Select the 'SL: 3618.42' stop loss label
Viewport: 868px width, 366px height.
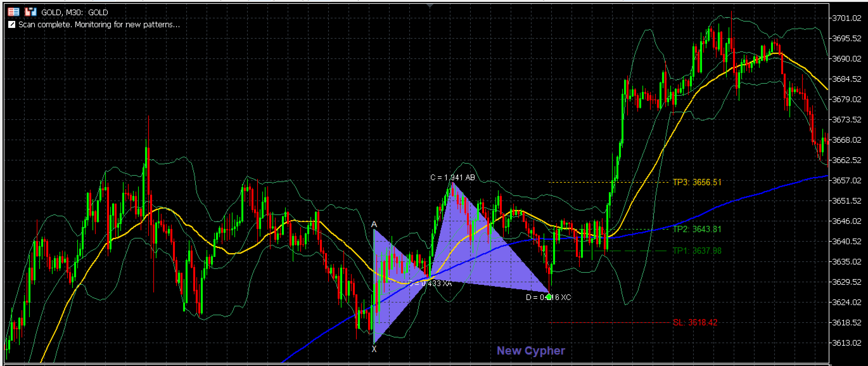(695, 322)
